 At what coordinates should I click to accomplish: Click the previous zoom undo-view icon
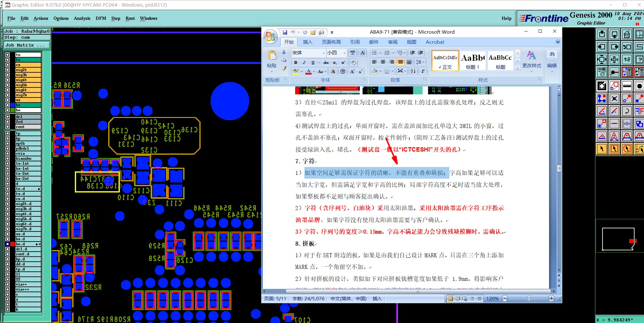[x=627, y=47]
